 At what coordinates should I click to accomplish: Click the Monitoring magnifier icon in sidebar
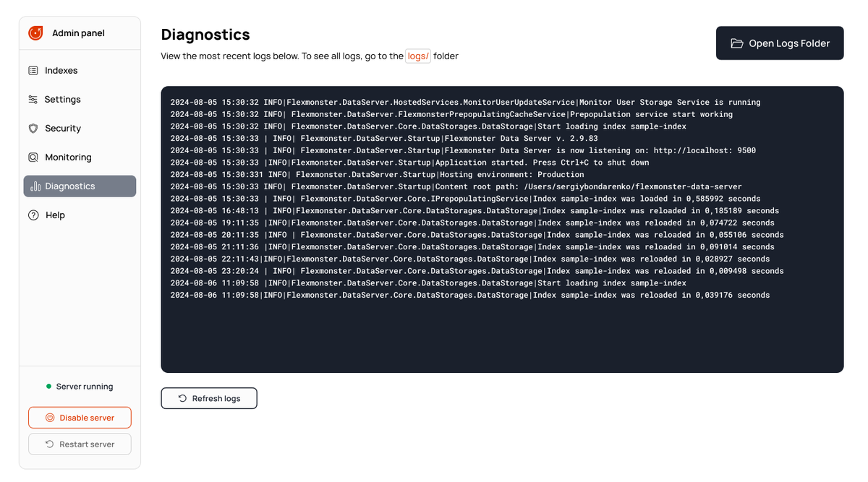click(33, 158)
